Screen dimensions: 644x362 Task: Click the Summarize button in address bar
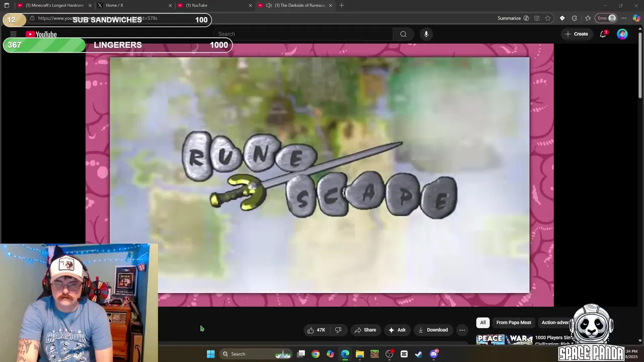513,18
